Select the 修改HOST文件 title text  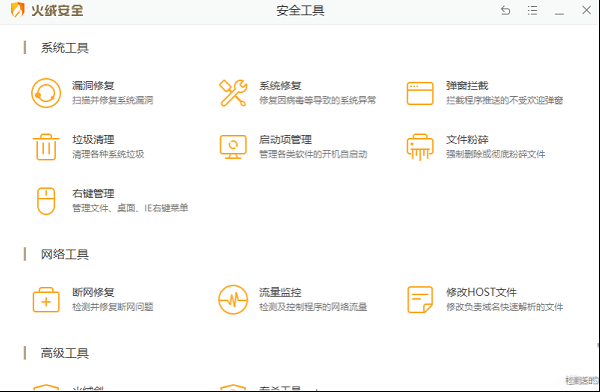click(481, 292)
